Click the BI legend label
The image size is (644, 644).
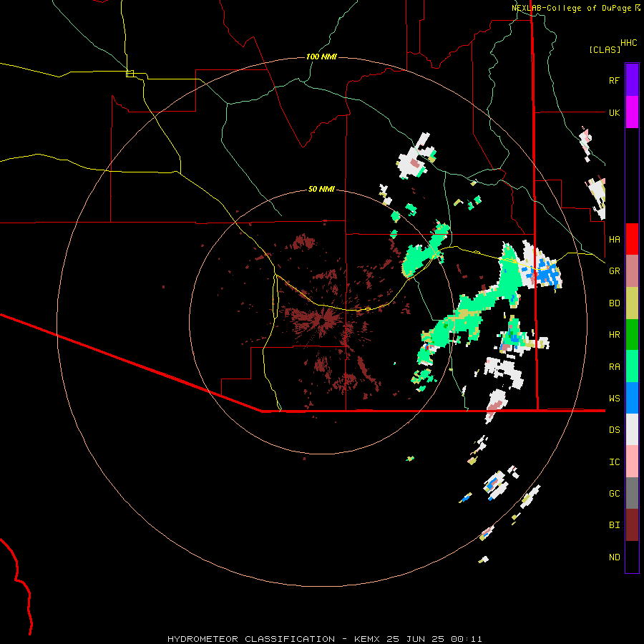tap(614, 525)
